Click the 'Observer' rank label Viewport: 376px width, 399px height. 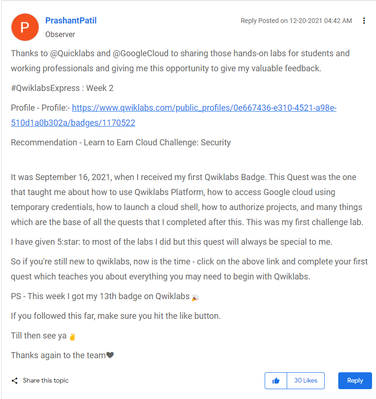coord(60,34)
